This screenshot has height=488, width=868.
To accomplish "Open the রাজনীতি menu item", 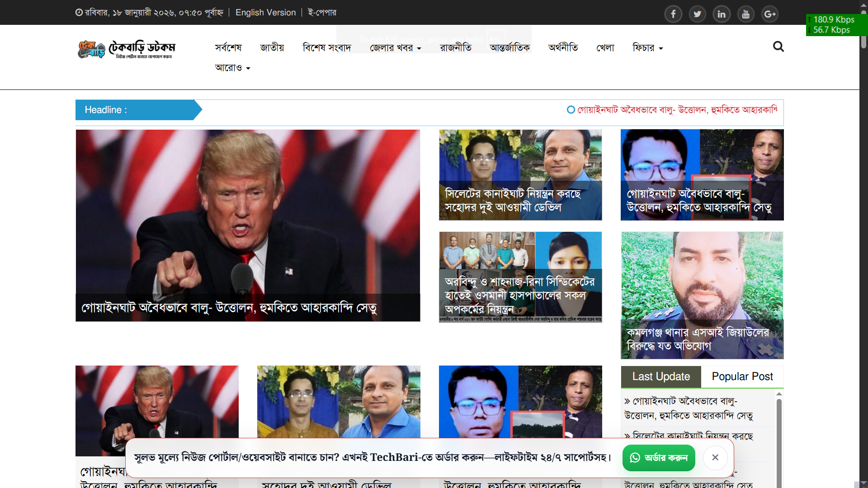I will click(455, 48).
